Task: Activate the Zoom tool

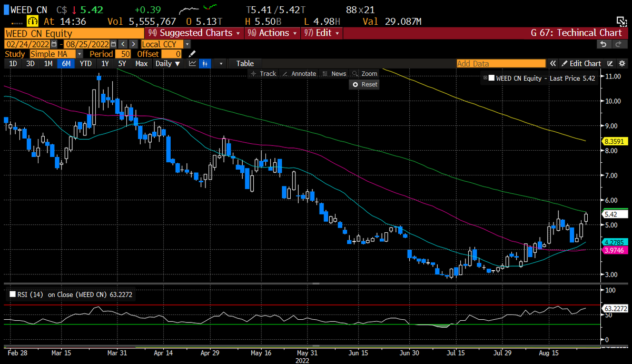Action: [365, 74]
